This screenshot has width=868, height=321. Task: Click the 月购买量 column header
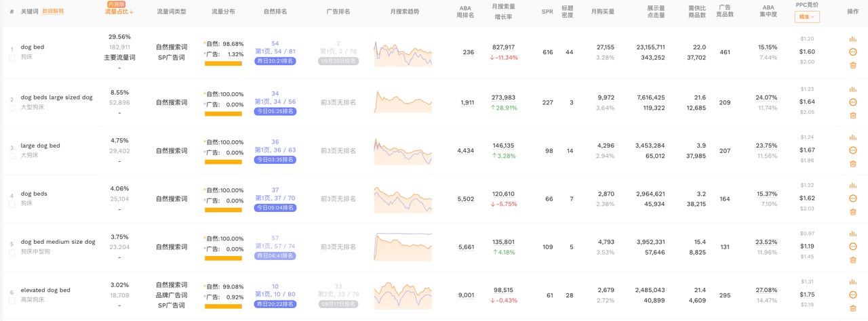click(x=603, y=12)
